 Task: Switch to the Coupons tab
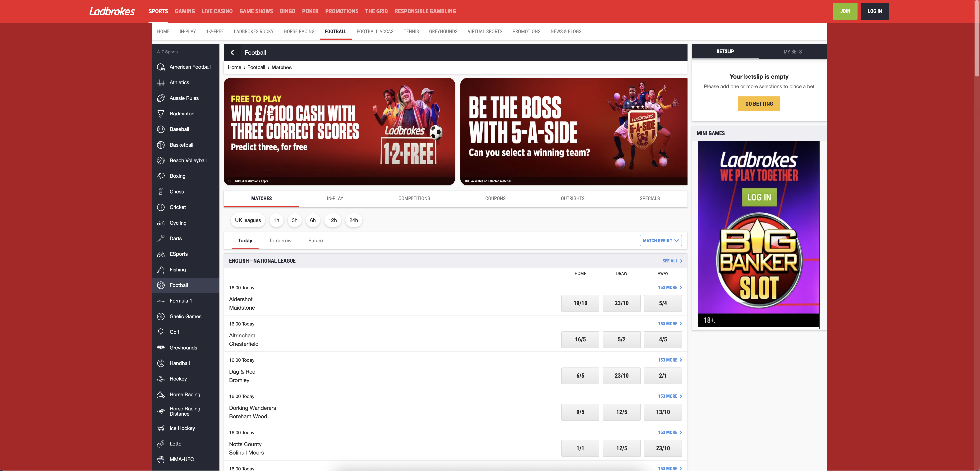point(495,199)
